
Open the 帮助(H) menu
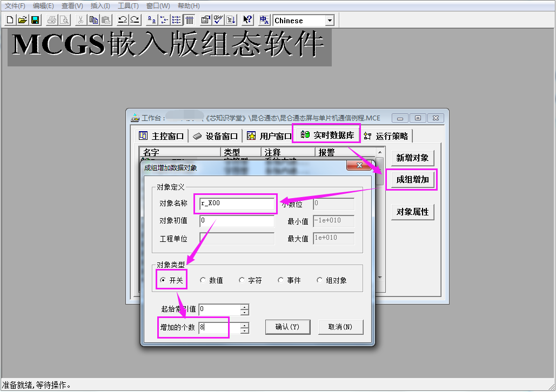(189, 6)
